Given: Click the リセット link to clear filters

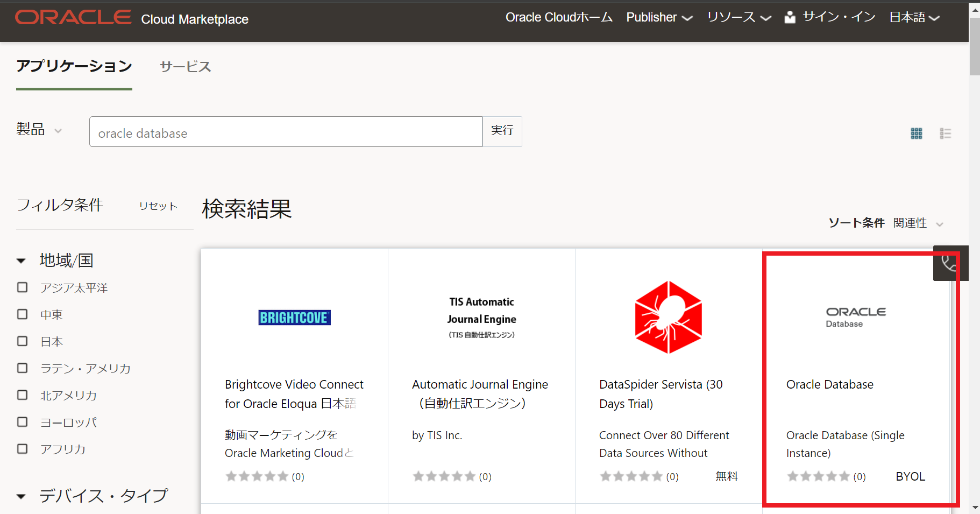Looking at the screenshot, I should [157, 206].
